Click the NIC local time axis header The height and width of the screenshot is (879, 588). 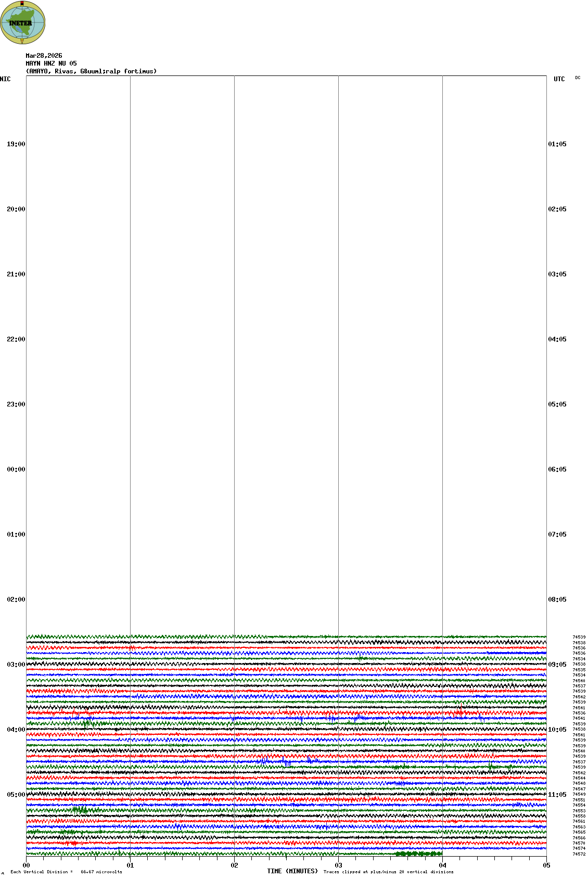click(5, 79)
